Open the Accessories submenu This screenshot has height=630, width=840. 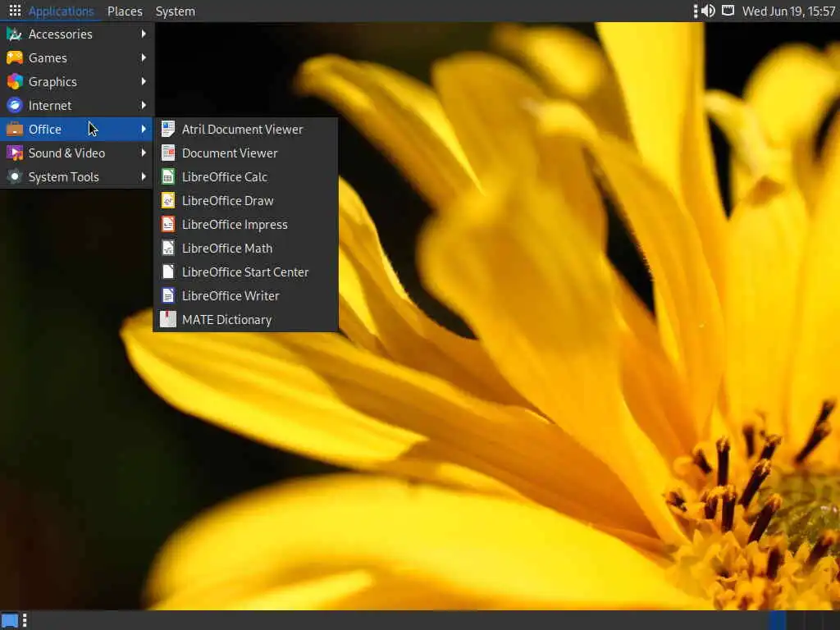coord(77,34)
